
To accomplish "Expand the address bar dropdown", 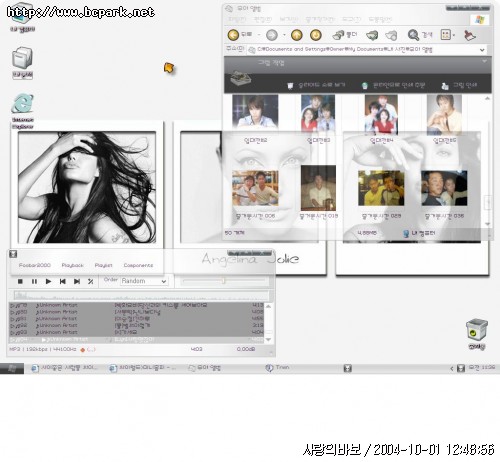I will [482, 50].
